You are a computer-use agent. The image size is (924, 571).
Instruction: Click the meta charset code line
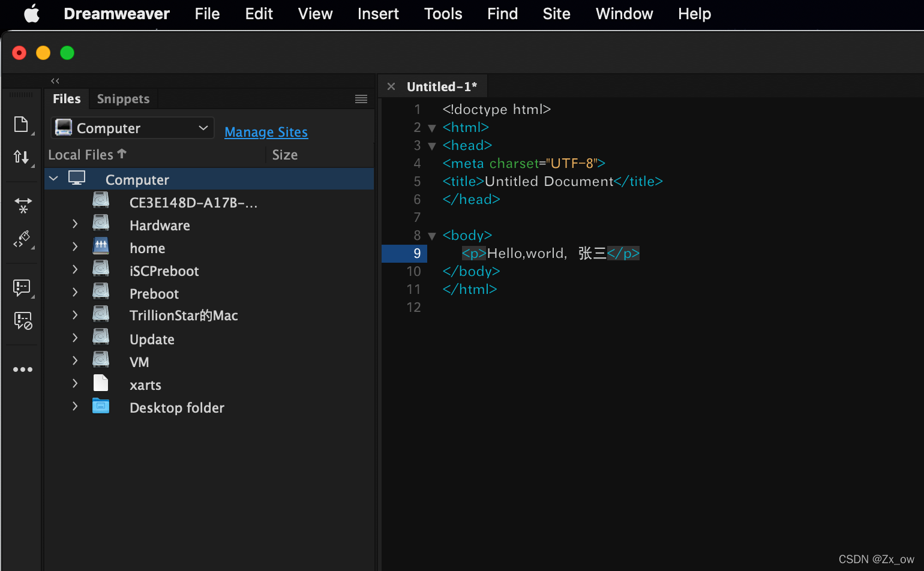524,163
